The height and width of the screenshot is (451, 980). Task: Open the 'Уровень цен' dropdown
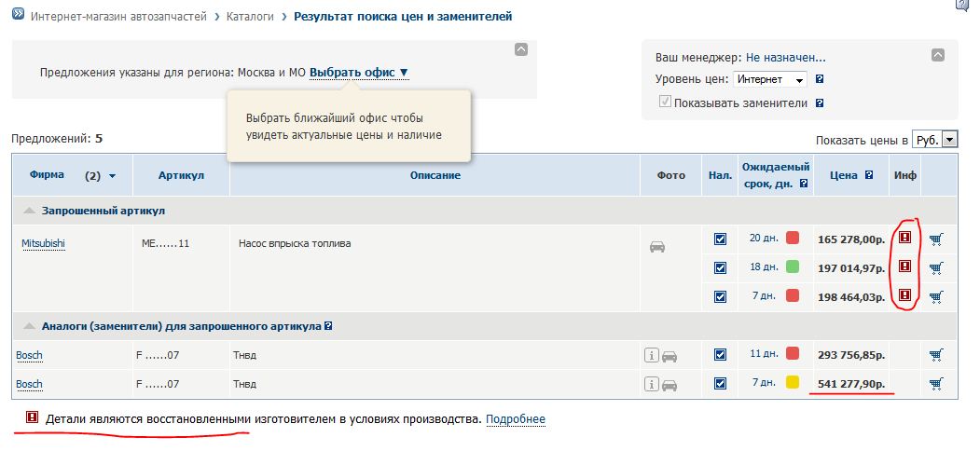[x=770, y=80]
